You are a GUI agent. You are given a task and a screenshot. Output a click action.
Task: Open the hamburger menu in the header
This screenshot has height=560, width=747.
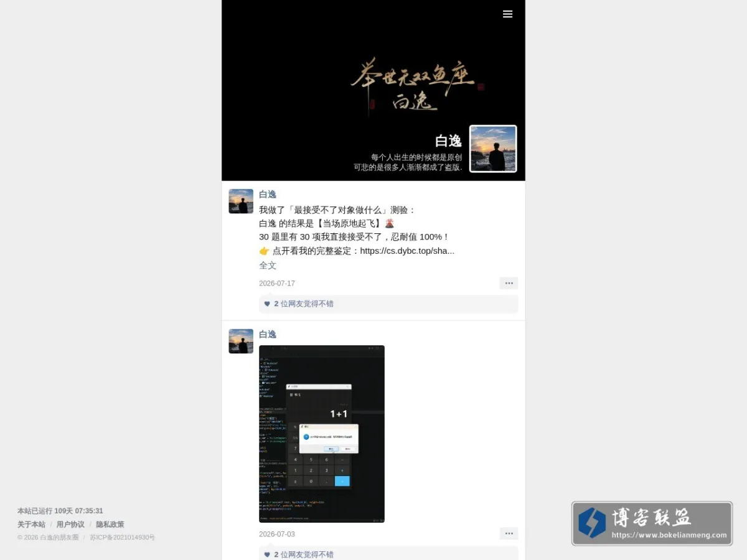(x=507, y=14)
